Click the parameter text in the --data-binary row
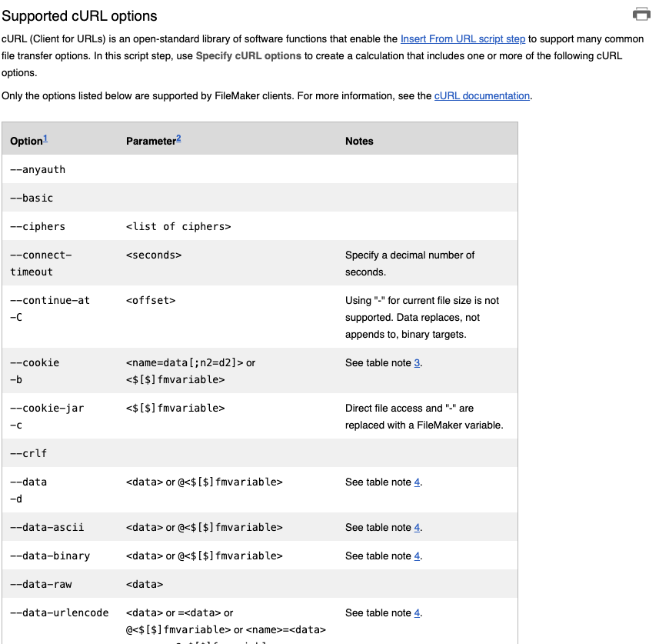Screen dimensions: 659x644 click(x=205, y=556)
